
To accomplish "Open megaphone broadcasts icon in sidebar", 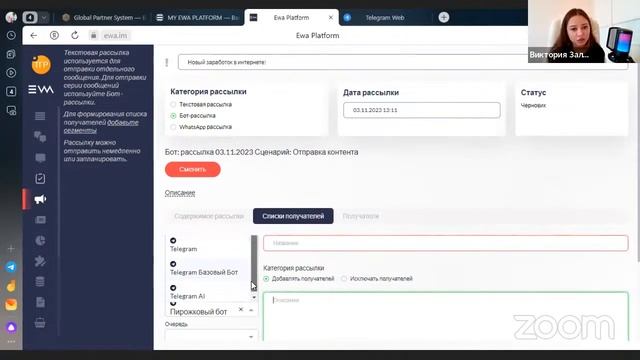I will pyautogui.click(x=40, y=199).
